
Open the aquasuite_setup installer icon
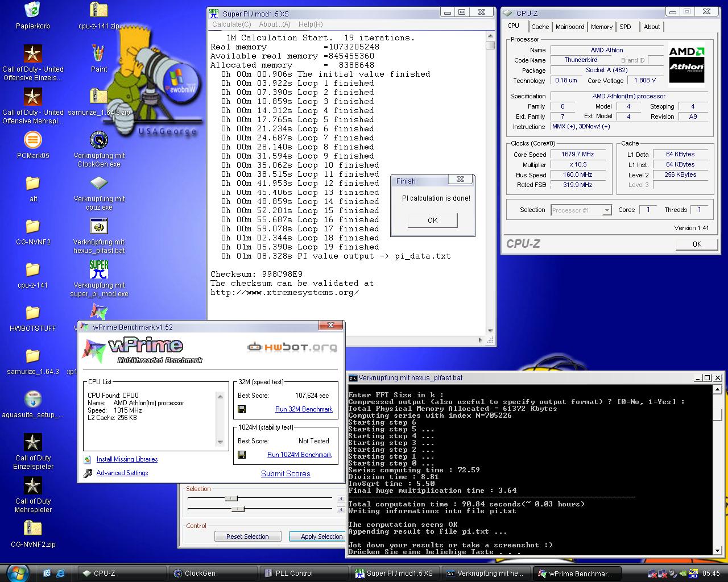click(x=33, y=399)
